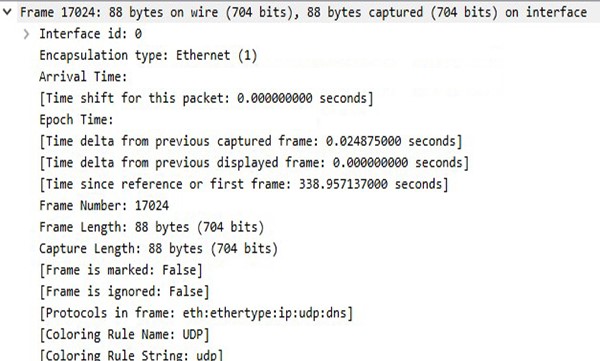Select Time delta from previous captured frame
The height and width of the screenshot is (361, 600).
tap(251, 141)
